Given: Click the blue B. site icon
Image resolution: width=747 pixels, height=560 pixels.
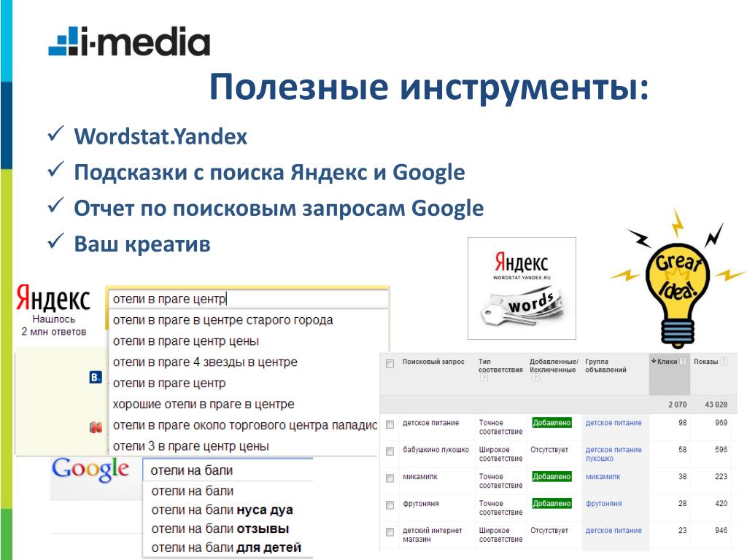Looking at the screenshot, I should pos(96,378).
